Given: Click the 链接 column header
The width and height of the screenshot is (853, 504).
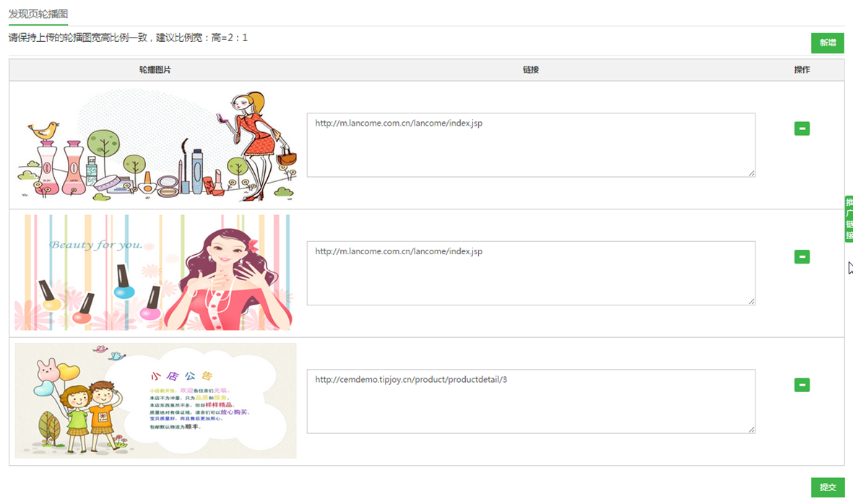Looking at the screenshot, I should tap(531, 70).
